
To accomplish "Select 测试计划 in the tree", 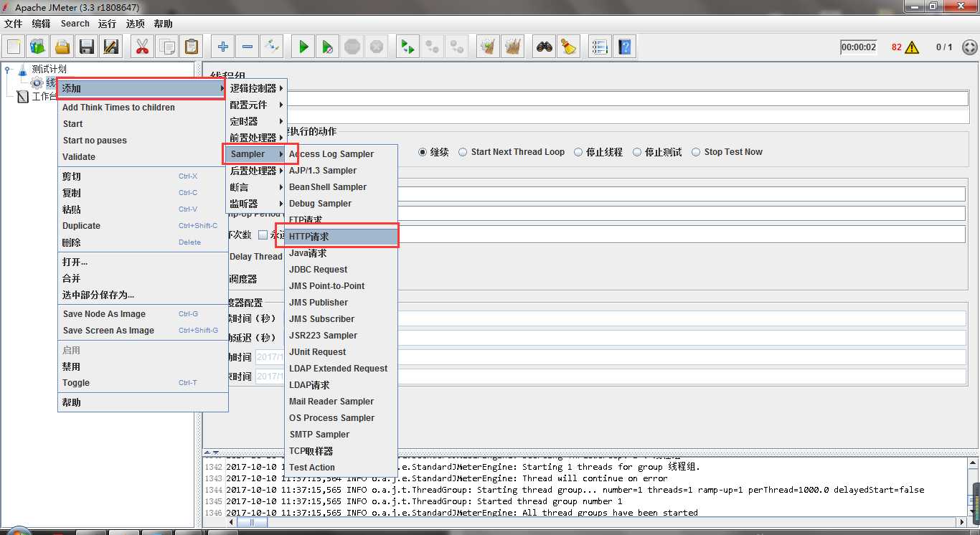I will (x=50, y=69).
